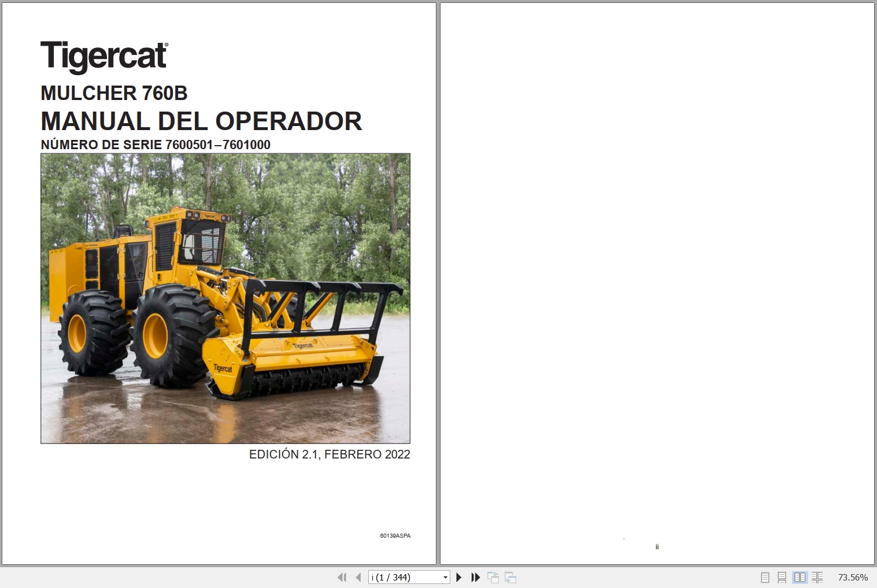The height and width of the screenshot is (588, 877).
Task: Click inside the page number field
Action: [x=399, y=577]
